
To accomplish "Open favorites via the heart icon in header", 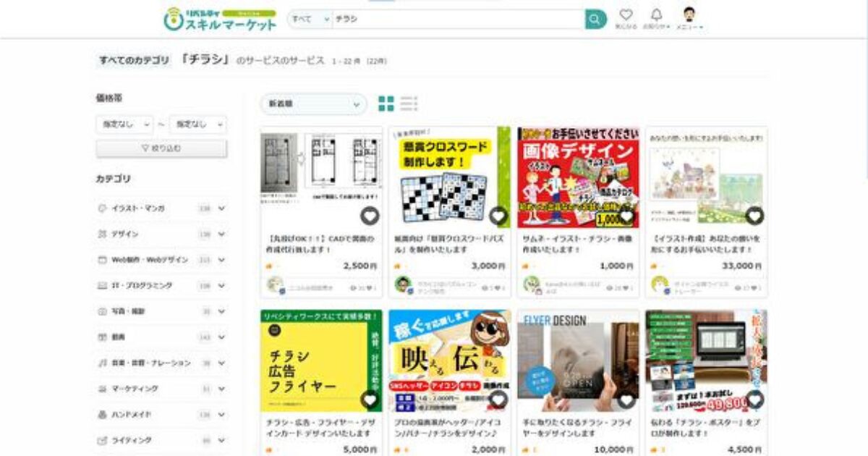I will [x=626, y=15].
